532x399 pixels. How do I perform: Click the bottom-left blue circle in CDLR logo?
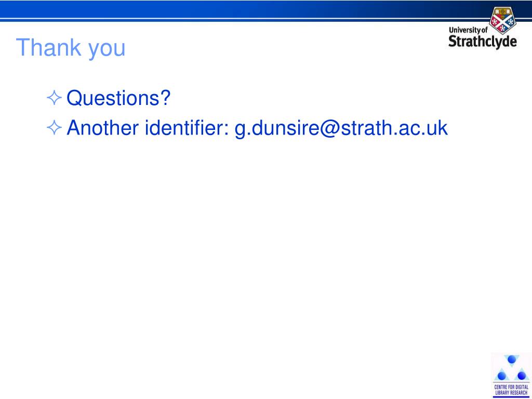pyautogui.click(x=502, y=376)
